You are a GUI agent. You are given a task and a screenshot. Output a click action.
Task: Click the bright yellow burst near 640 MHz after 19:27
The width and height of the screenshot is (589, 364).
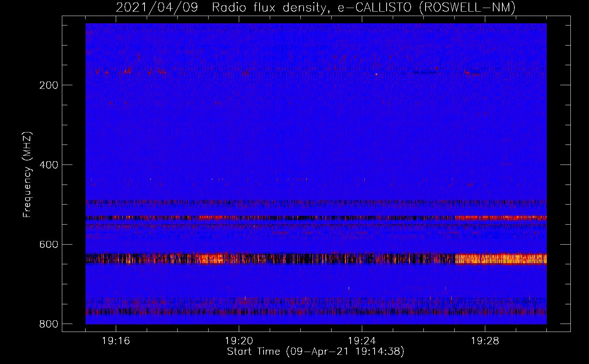(501, 259)
